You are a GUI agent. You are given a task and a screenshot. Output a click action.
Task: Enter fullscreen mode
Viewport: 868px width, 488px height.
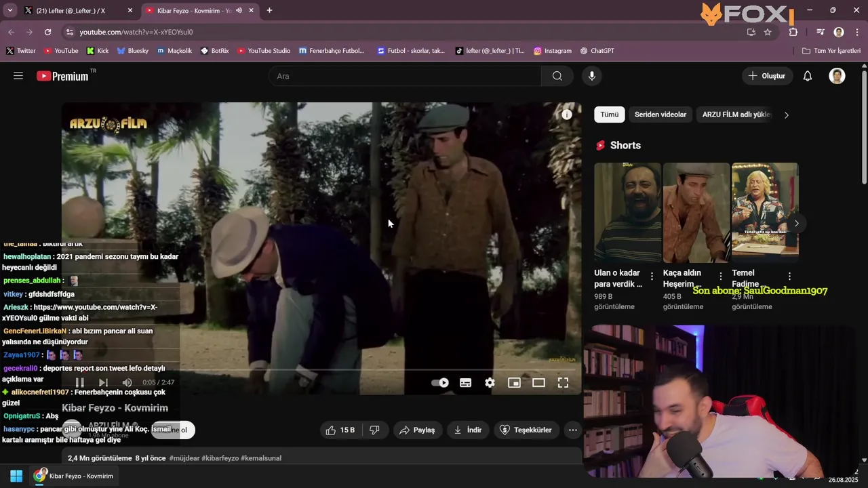[563, 383]
